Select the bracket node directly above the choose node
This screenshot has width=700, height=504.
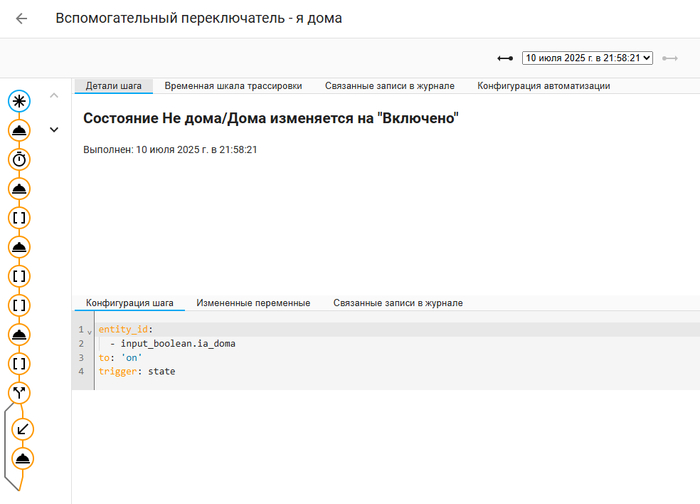click(x=20, y=363)
